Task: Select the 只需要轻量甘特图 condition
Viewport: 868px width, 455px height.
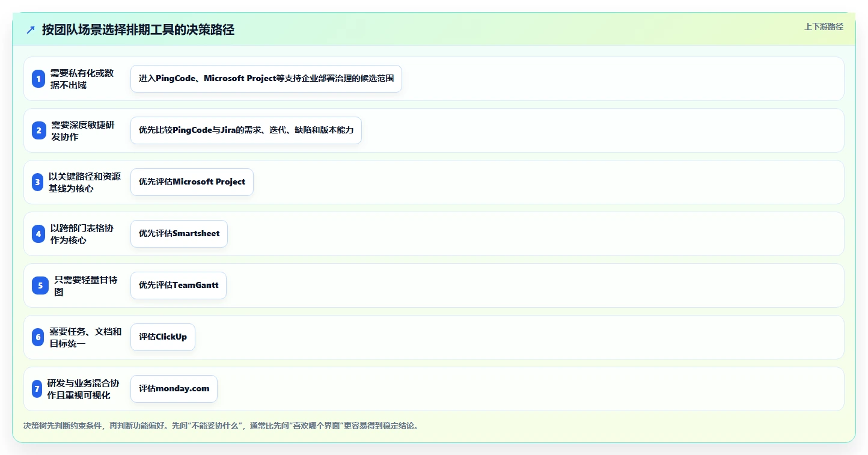Action: click(x=86, y=286)
